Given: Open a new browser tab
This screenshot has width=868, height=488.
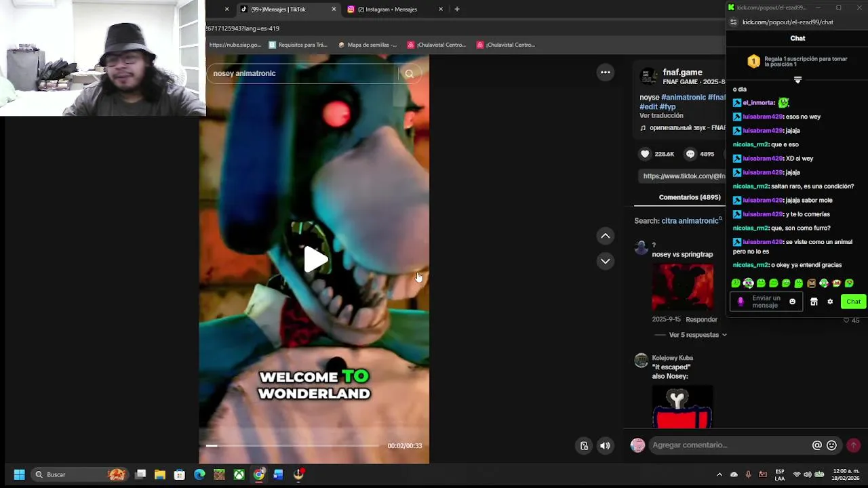Looking at the screenshot, I should click(457, 9).
